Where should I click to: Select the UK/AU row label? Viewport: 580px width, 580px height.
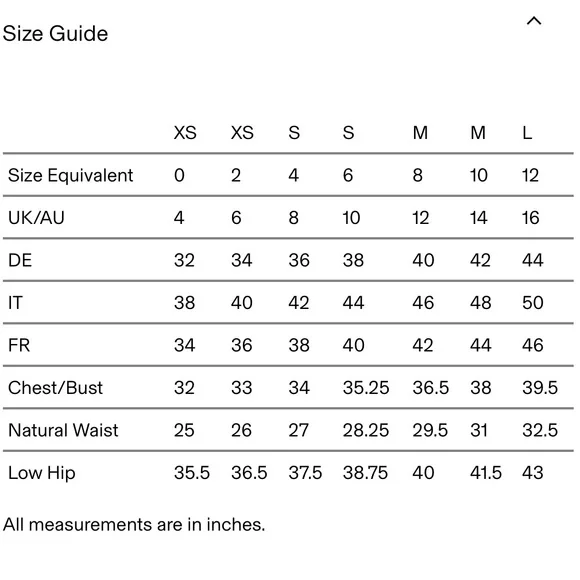pos(36,218)
